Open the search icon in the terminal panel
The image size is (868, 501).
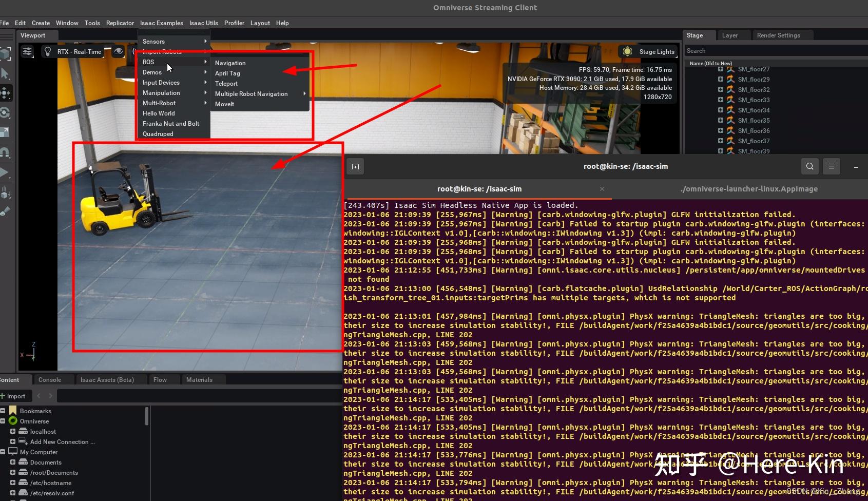(x=809, y=166)
